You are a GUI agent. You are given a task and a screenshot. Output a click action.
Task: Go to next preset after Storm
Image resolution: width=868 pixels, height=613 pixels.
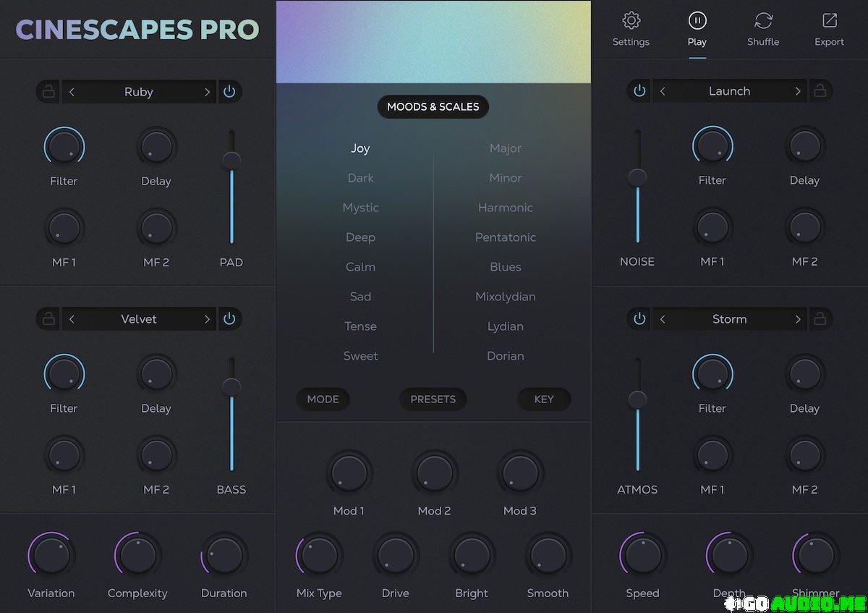pos(798,319)
